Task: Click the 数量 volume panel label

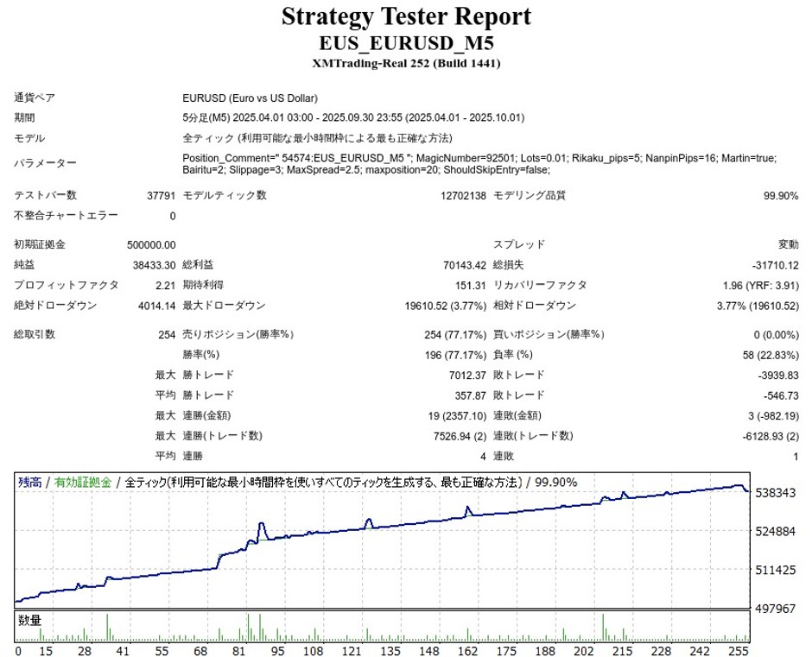Action: tap(29, 620)
